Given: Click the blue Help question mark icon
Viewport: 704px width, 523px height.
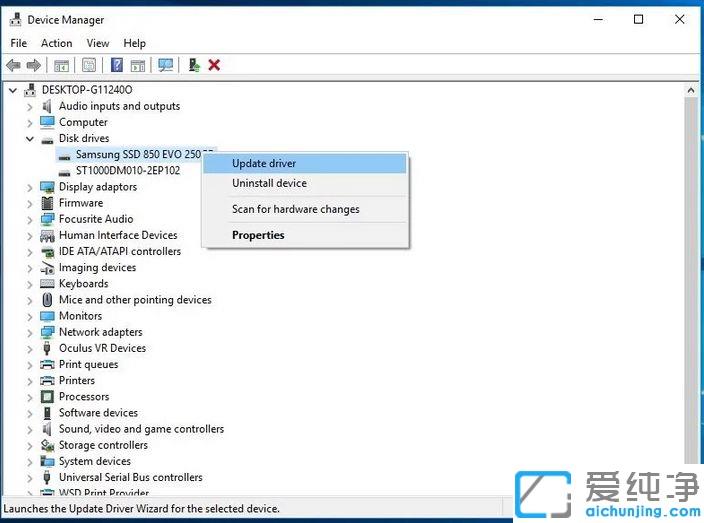Looking at the screenshot, I should (x=116, y=65).
